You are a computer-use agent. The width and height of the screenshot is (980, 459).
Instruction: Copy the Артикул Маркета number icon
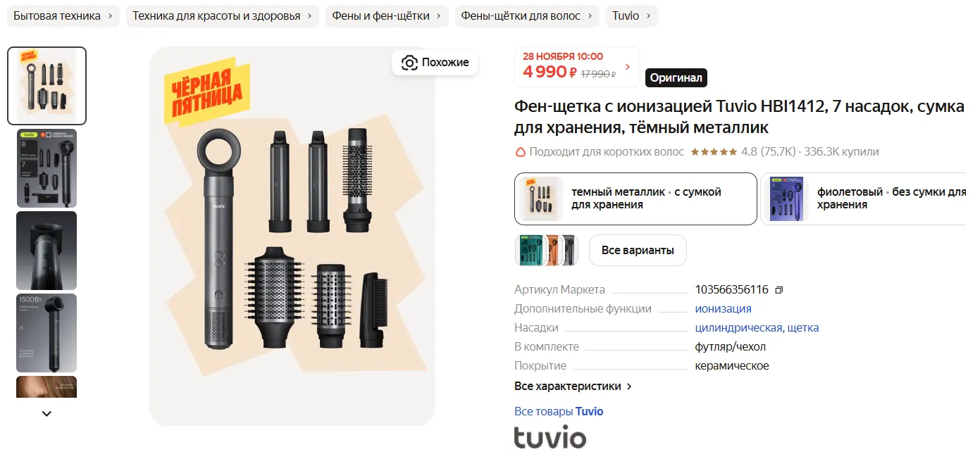click(779, 290)
